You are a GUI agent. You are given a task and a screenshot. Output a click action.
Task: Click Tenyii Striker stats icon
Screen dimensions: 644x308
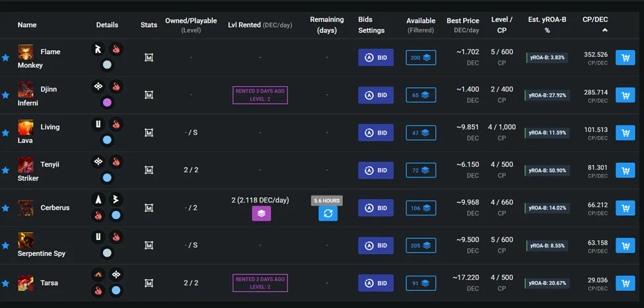149,170
